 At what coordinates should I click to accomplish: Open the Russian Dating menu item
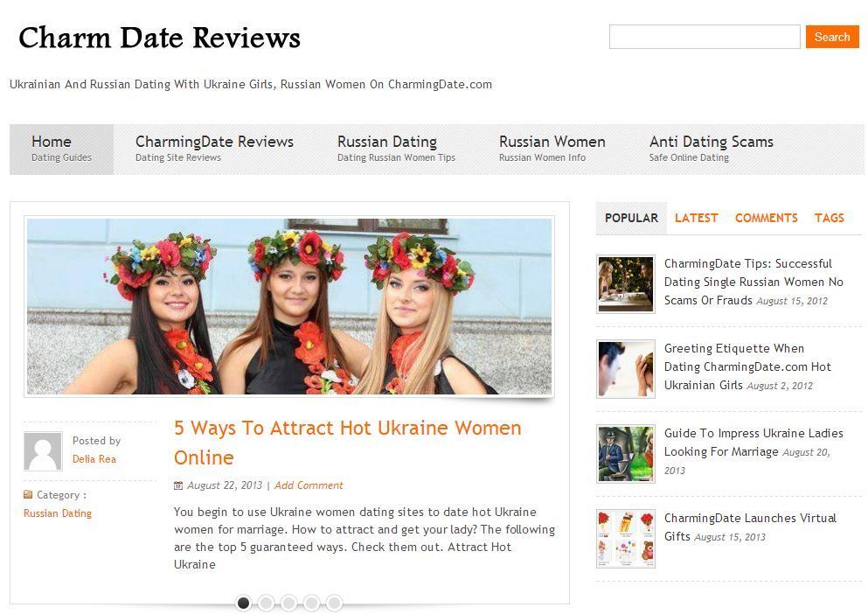[396, 149]
